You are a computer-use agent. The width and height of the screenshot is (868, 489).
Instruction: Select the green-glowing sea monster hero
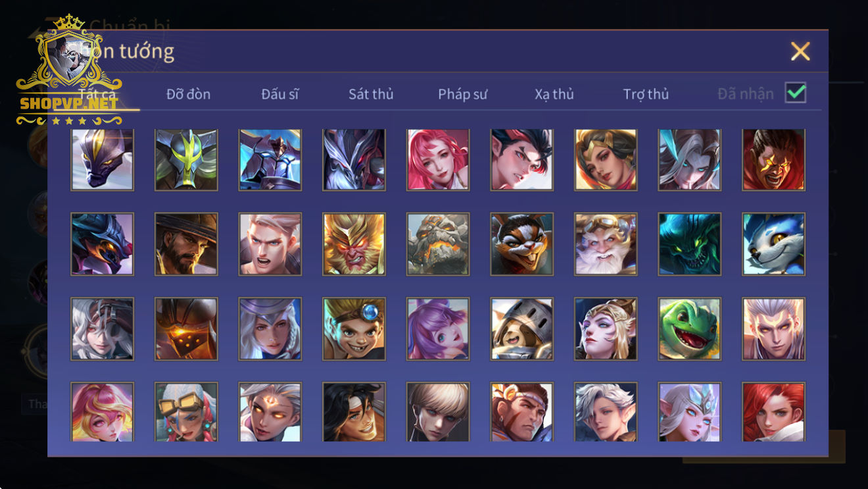click(690, 244)
